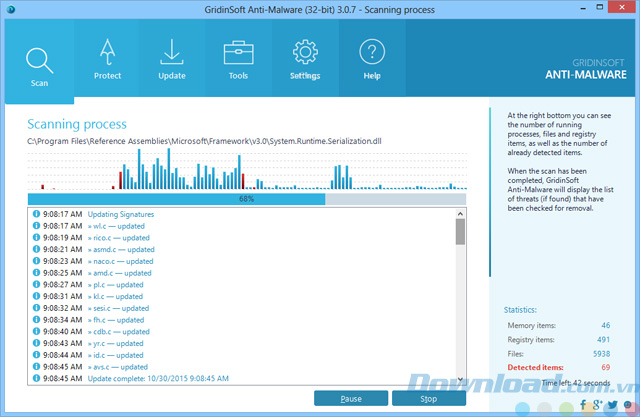Stop the scanning process
The width and height of the screenshot is (640, 417).
pos(428,398)
